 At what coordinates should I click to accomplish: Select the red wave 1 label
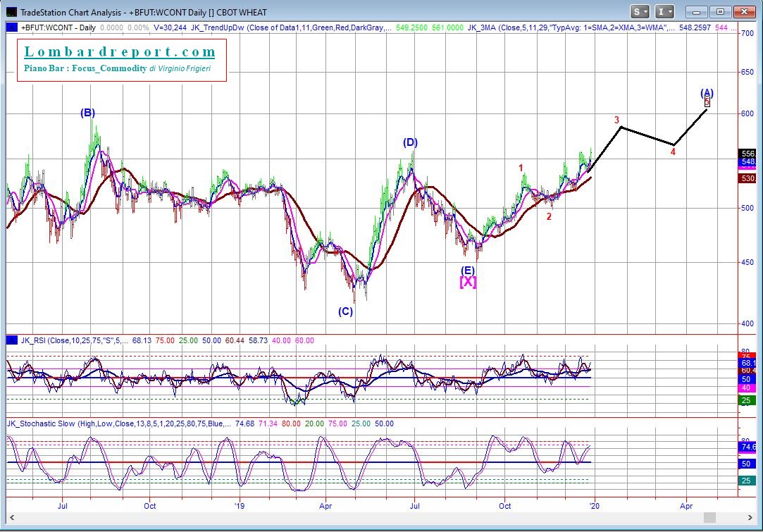click(521, 168)
